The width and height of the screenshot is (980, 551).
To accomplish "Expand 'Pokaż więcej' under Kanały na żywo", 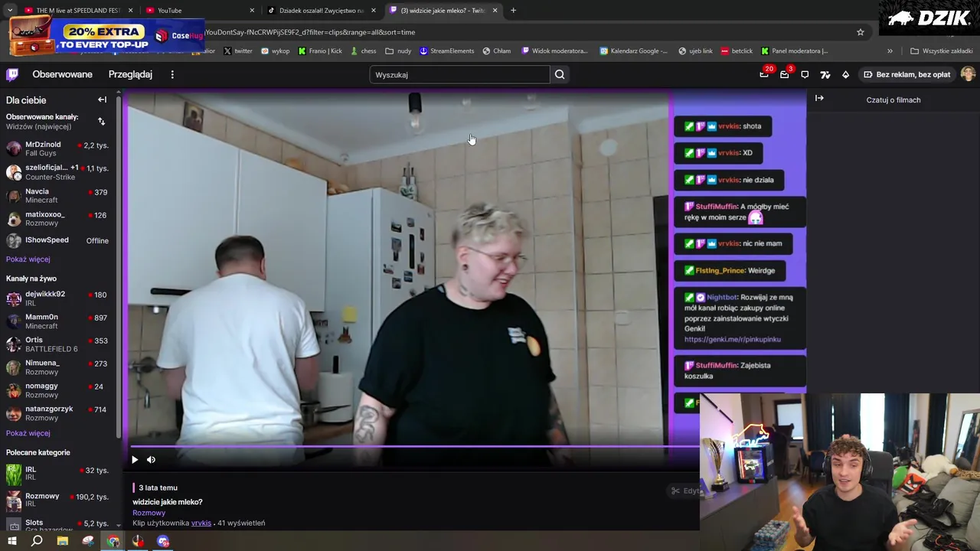I will click(x=28, y=433).
